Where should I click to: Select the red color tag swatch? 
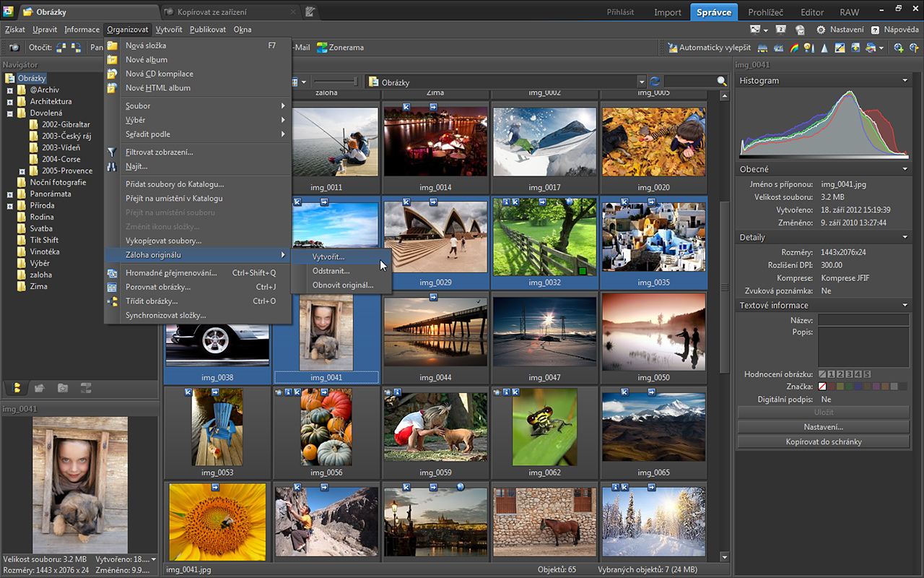(832, 386)
